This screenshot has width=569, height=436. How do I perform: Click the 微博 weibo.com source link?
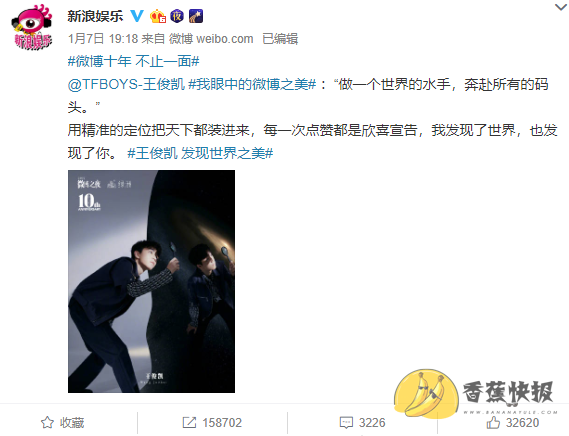point(211,38)
